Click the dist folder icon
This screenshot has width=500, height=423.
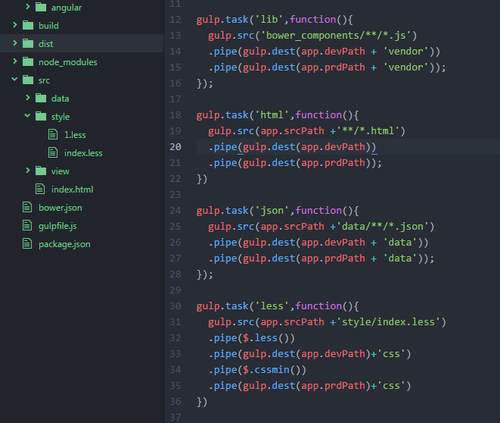pos(28,43)
